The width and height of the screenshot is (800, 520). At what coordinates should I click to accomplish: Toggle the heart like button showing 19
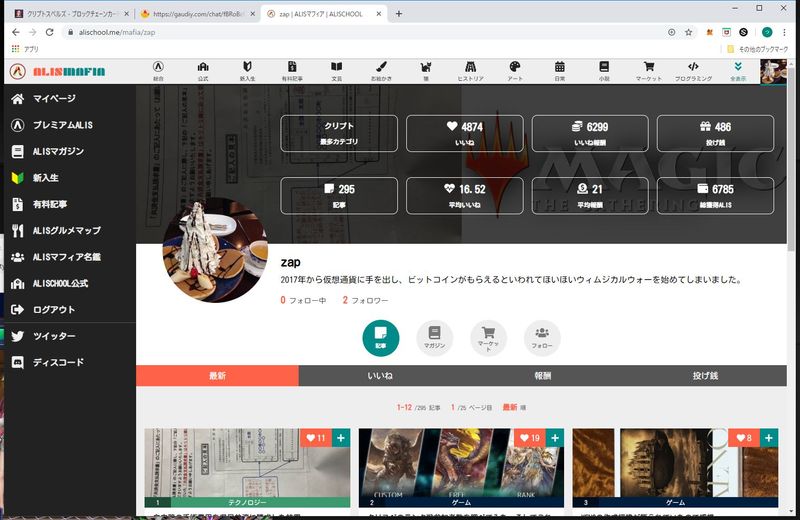tap(530, 438)
